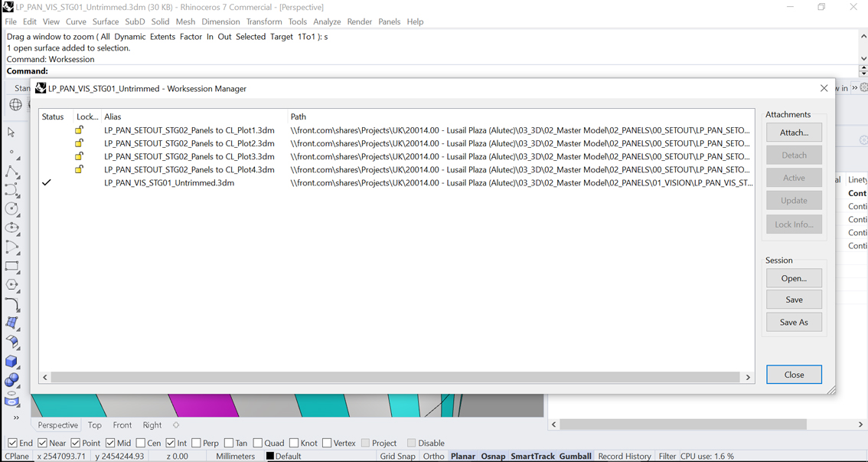The image size is (868, 462).
Task: Enable the Cen osnap checkbox
Action: (x=141, y=443)
